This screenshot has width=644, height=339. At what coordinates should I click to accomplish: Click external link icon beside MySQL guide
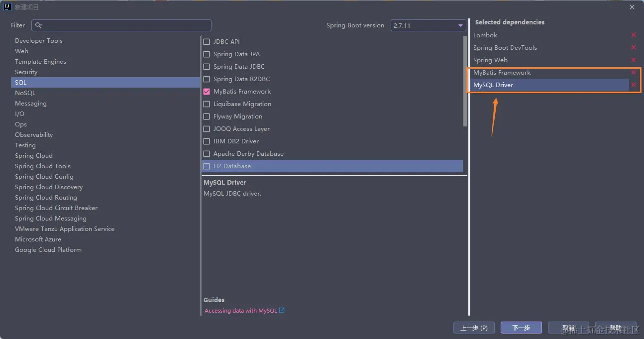[282, 310]
